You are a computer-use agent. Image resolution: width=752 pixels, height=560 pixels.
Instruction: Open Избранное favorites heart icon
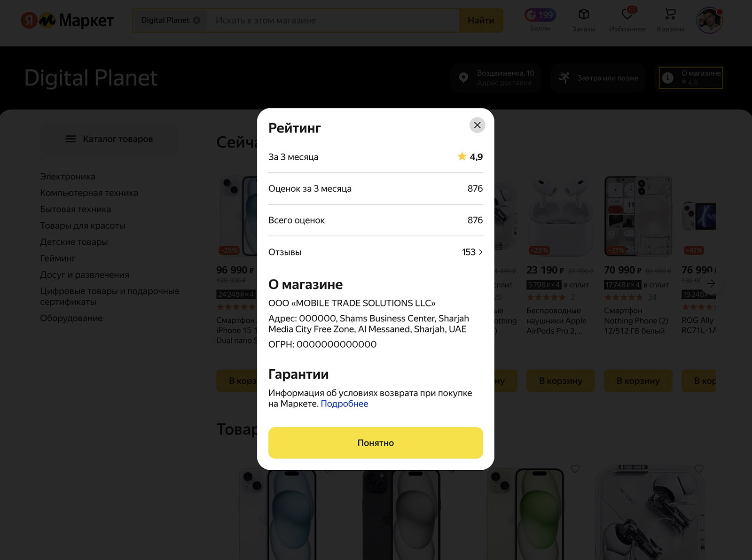627,15
